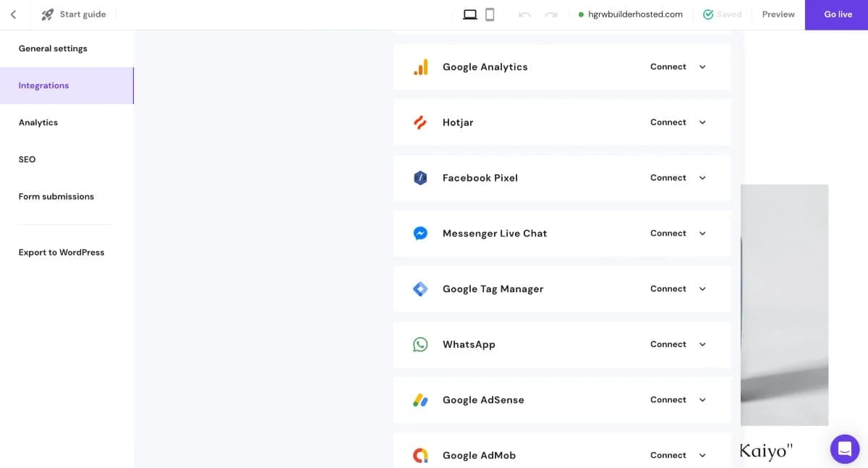This screenshot has height=468, width=868.
Task: Click the Google AdMob title text
Action: 479,455
